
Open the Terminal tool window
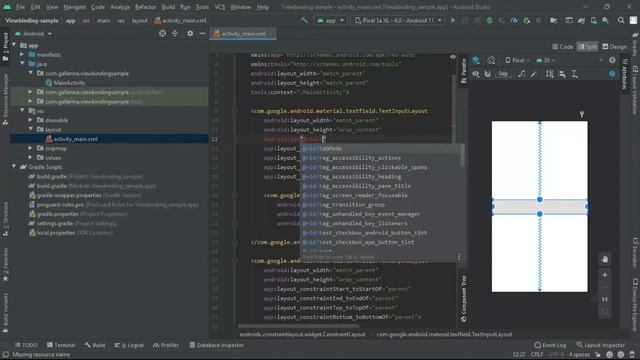click(61, 345)
